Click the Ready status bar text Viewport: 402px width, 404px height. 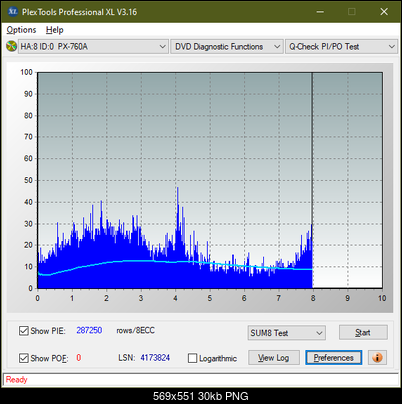click(x=16, y=379)
